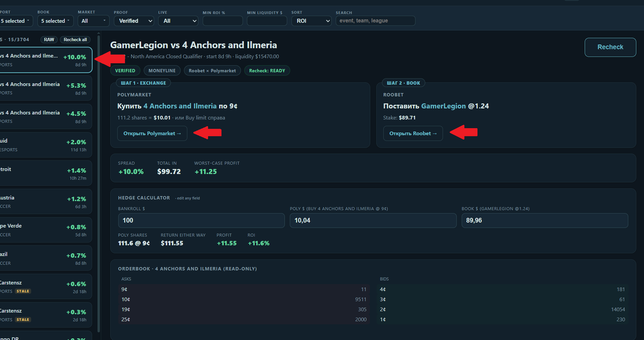Click the 1¢ bid row with 230 size
The image size is (644, 340).
click(x=502, y=319)
